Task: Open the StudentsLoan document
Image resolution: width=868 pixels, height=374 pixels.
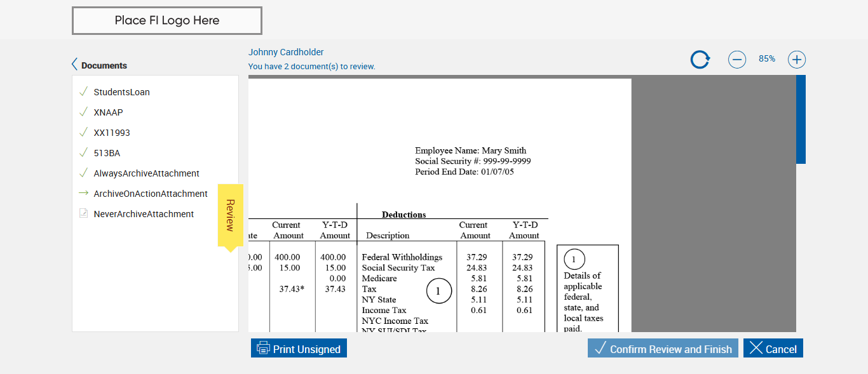Action: click(122, 92)
